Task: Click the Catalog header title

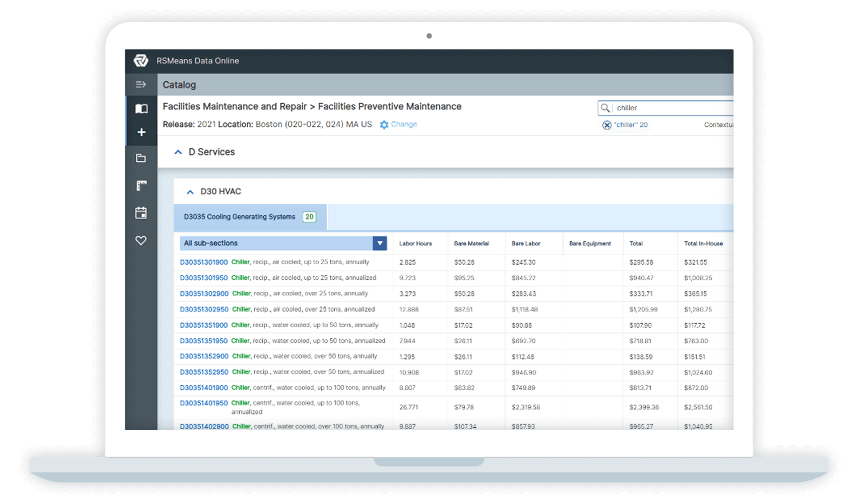Action: coord(179,85)
